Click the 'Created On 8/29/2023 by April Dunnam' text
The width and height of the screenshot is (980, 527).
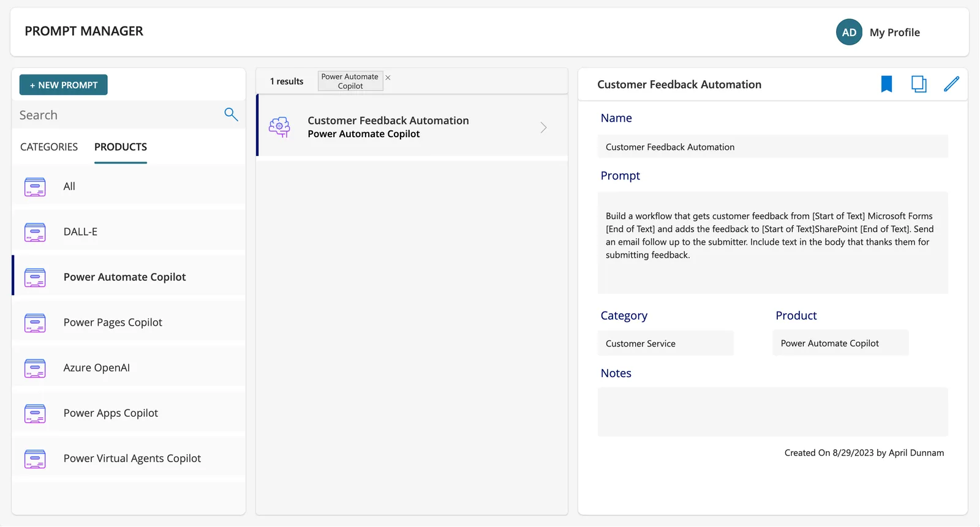pyautogui.click(x=864, y=453)
